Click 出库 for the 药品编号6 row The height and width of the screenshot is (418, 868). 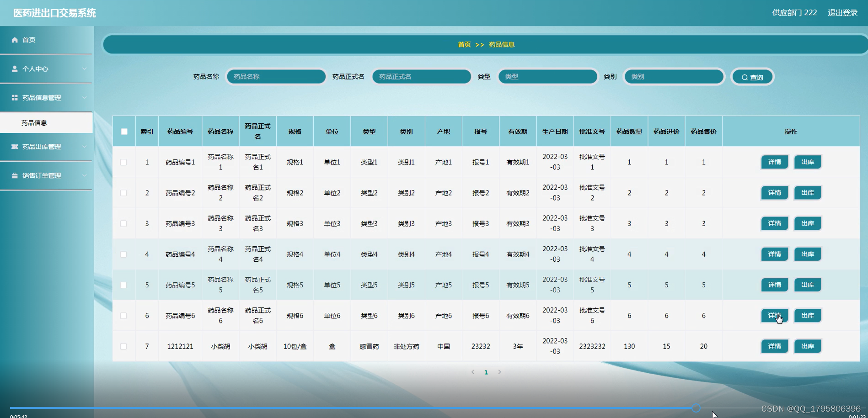click(808, 316)
